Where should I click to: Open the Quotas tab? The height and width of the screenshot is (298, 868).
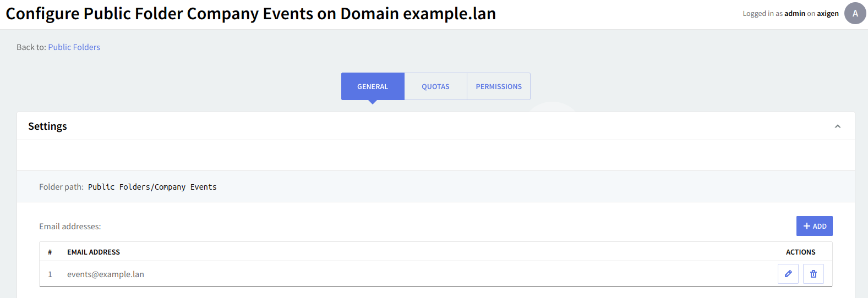[x=435, y=86]
